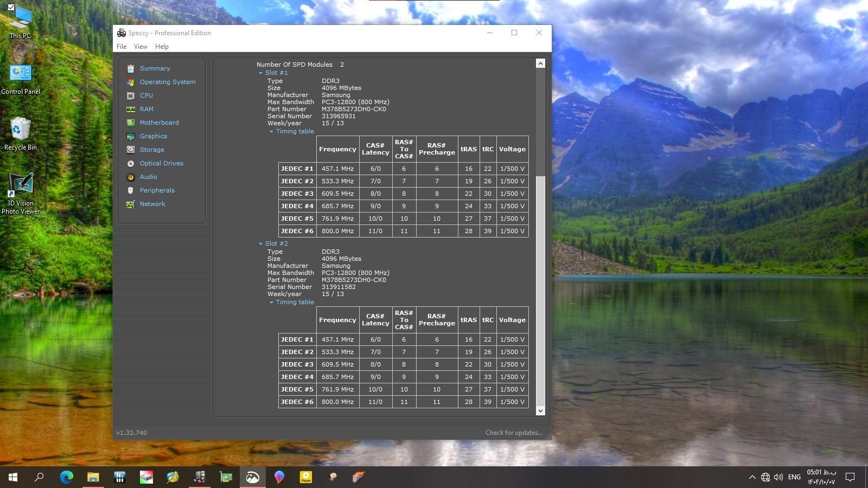
Task: Open the File menu
Action: coord(122,47)
